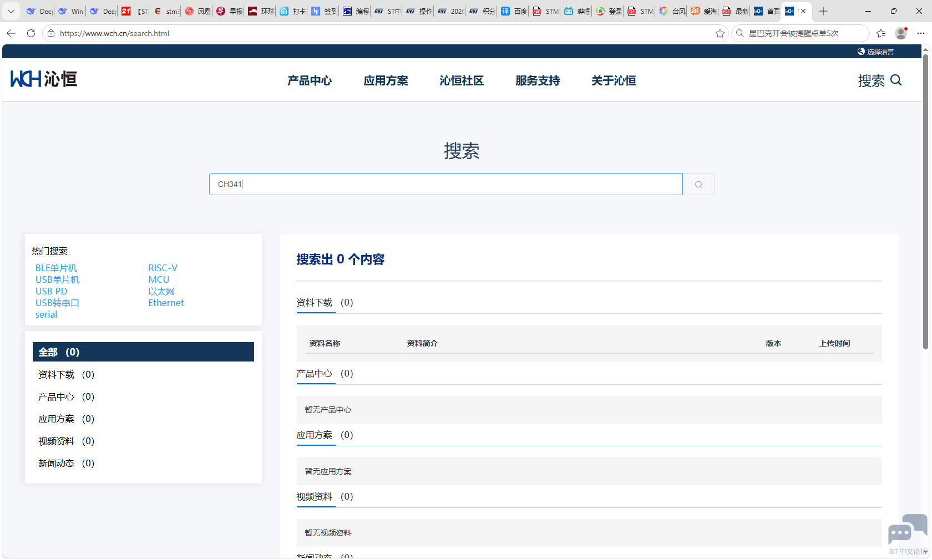Click the chat bubble support widget
The image size is (932, 560).
[907, 530]
